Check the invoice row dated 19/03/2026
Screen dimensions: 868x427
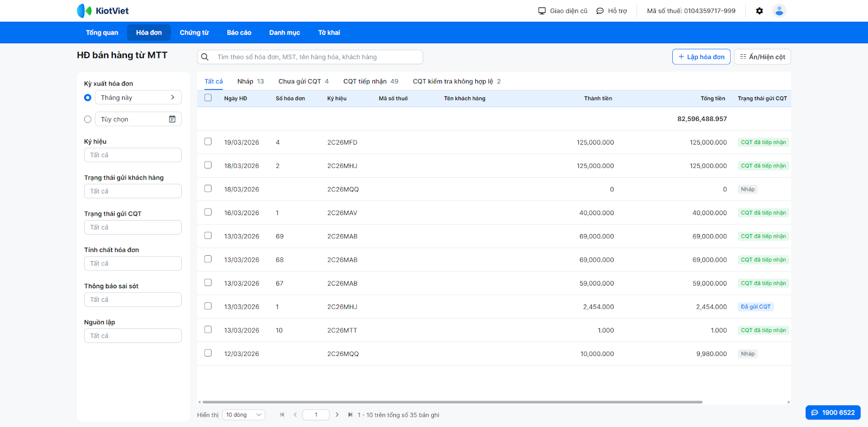point(208,141)
